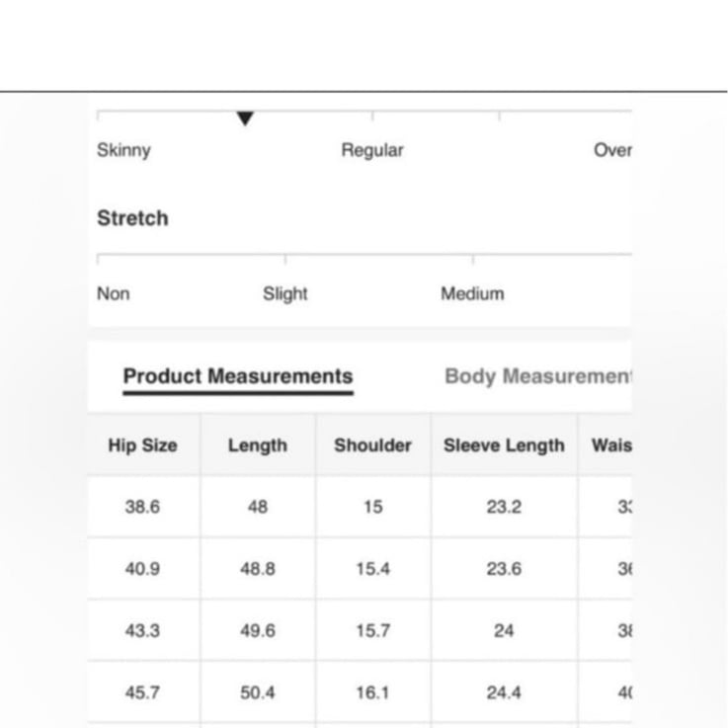The height and width of the screenshot is (728, 728).
Task: Select the 24.4 sleeve length cell
Action: 504,692
